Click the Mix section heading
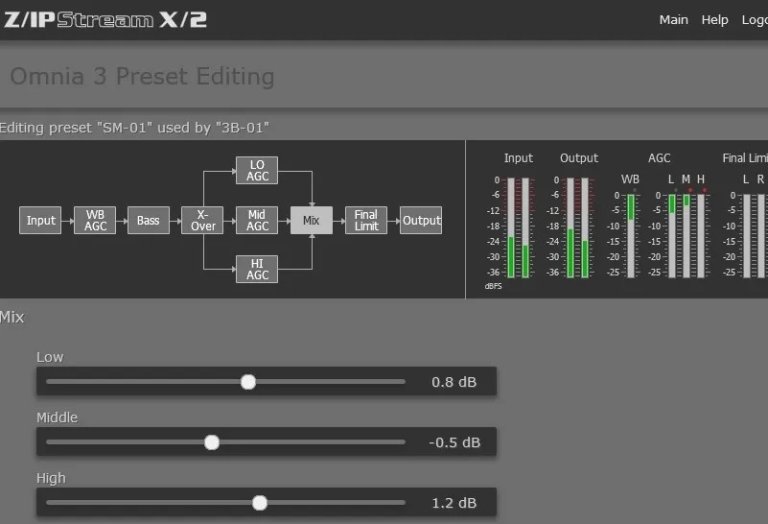Screen dimensions: 768x524 tap(12, 317)
